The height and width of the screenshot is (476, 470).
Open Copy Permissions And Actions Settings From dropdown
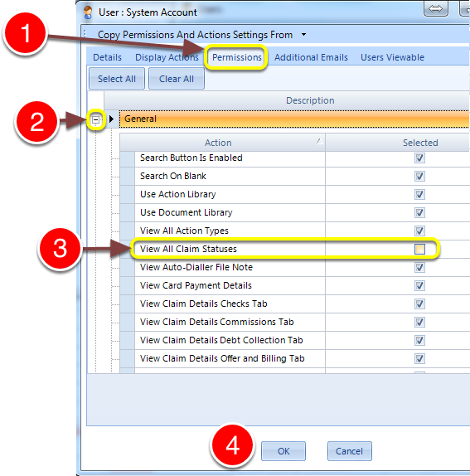click(x=303, y=35)
